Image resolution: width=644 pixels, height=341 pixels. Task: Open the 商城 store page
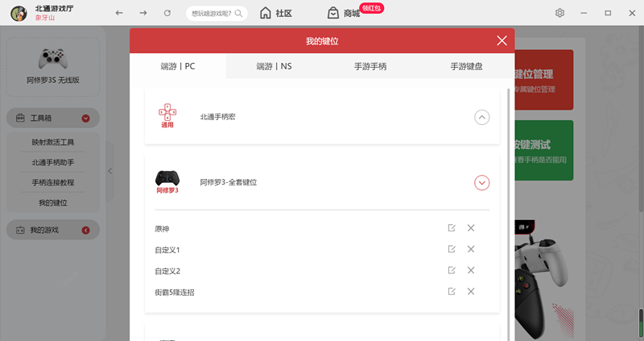tap(344, 13)
